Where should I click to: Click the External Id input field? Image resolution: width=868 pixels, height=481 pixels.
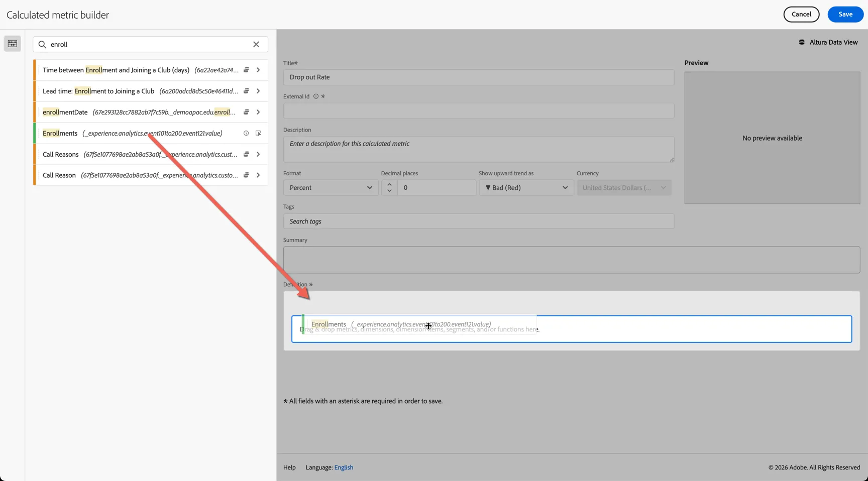pos(479,110)
